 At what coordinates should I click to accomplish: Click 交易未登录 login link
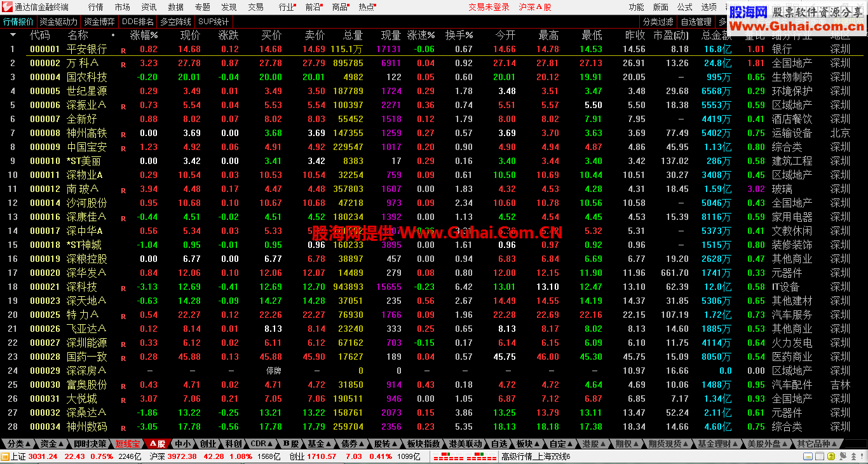coord(489,7)
